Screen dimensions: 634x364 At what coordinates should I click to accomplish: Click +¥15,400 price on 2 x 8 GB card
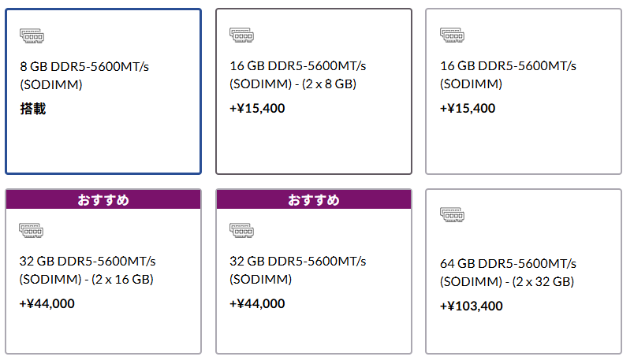point(257,108)
